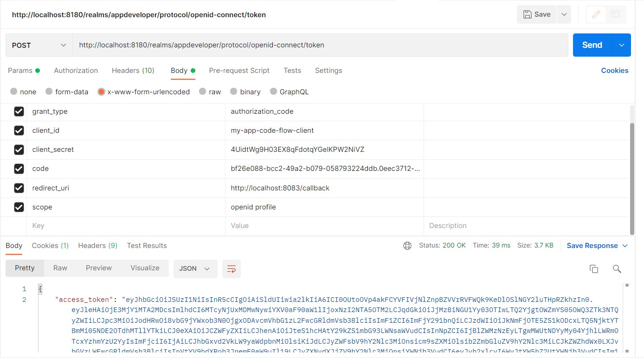644x359 pixels.
Task: Select the raw body radio button
Action: pos(203,91)
